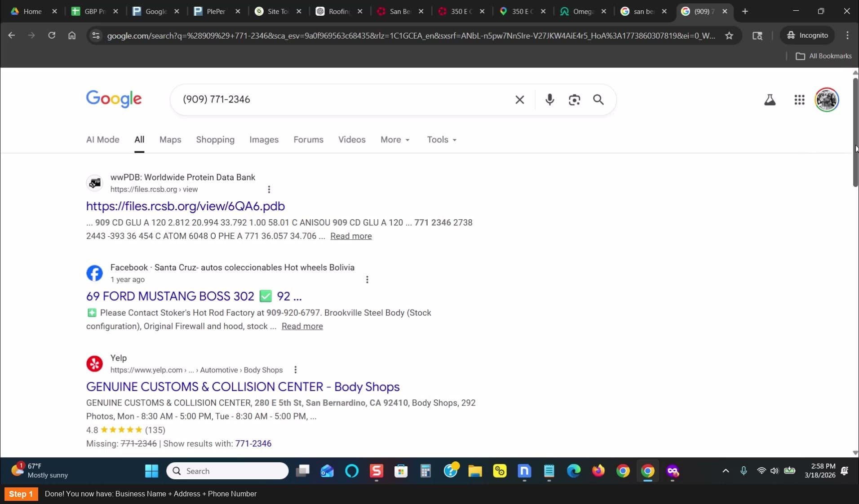The height and width of the screenshot is (504, 859).
Task: Open the browser home page
Action: (x=72, y=35)
